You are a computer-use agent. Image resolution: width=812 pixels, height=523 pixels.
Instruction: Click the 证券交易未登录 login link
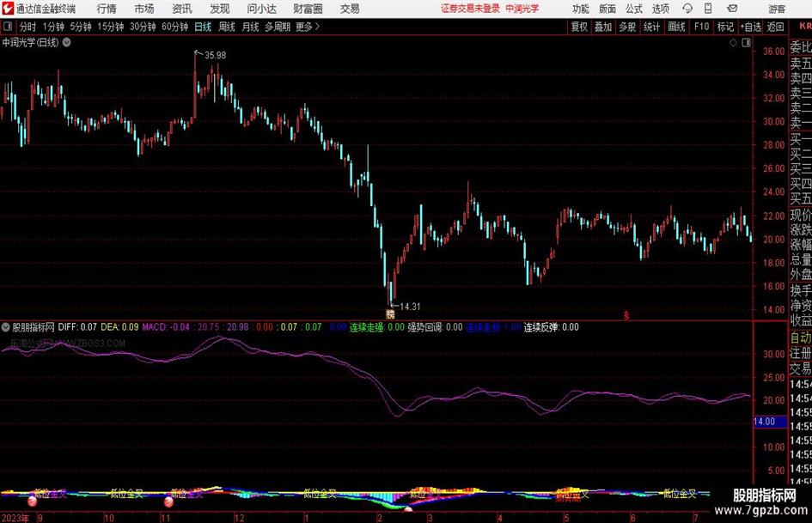click(470, 9)
